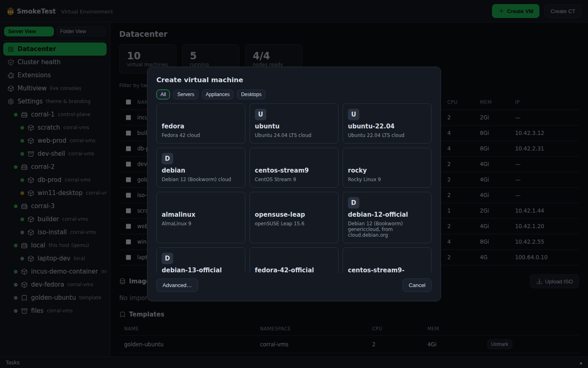This screenshot has height=368, width=588.
Task: Click golden-ubuntu in Templates table
Action: coord(144,344)
